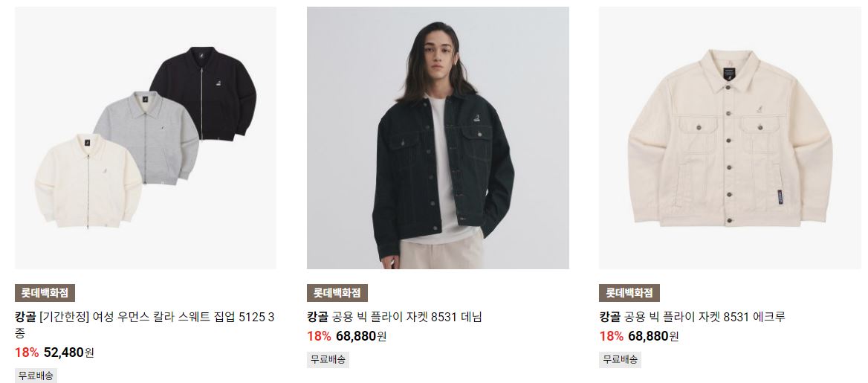Click 무료배송 tag under denim jacket
The image size is (868, 383).
coord(328,360)
